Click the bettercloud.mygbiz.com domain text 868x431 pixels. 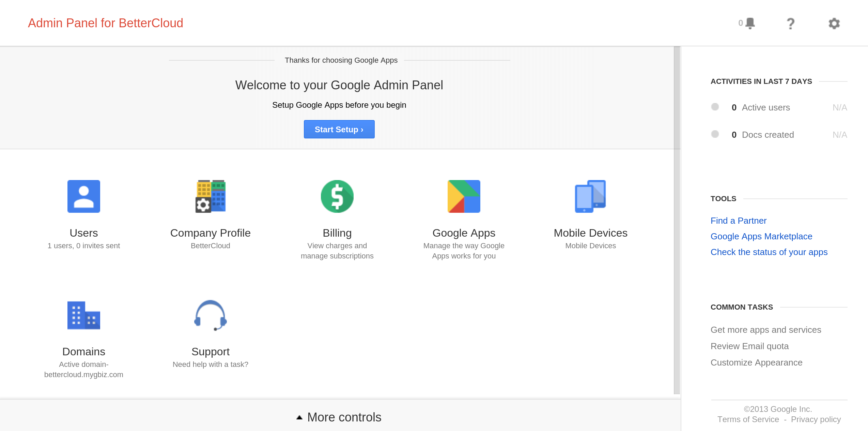point(84,375)
